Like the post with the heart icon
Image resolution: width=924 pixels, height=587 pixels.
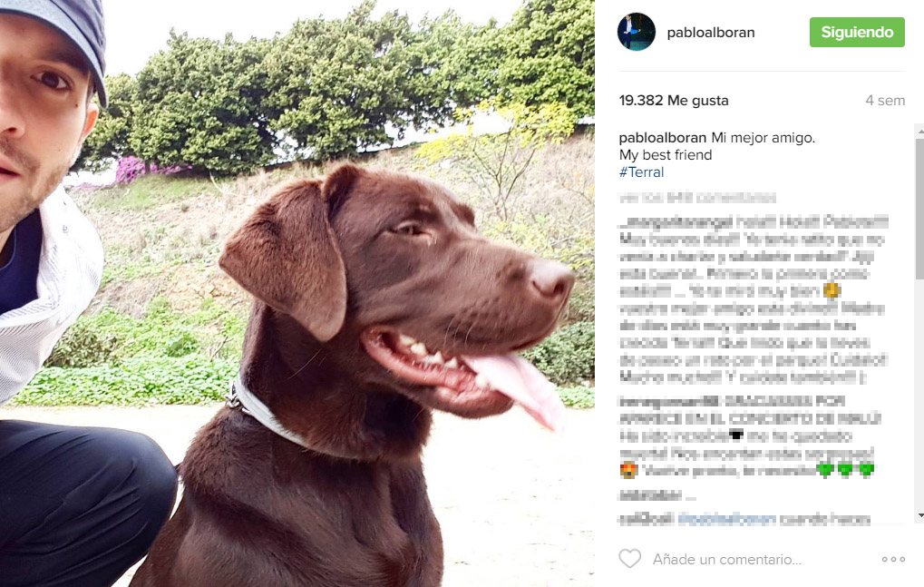pos(629,558)
